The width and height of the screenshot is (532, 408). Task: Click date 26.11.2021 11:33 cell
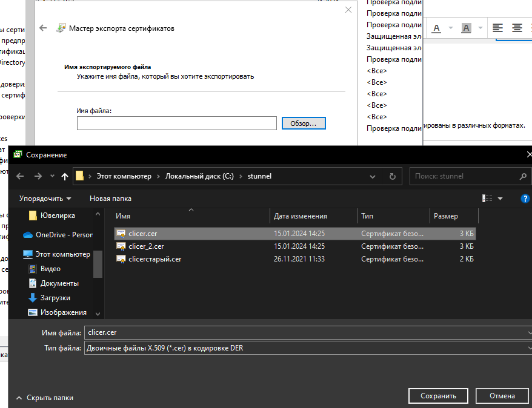(299, 259)
